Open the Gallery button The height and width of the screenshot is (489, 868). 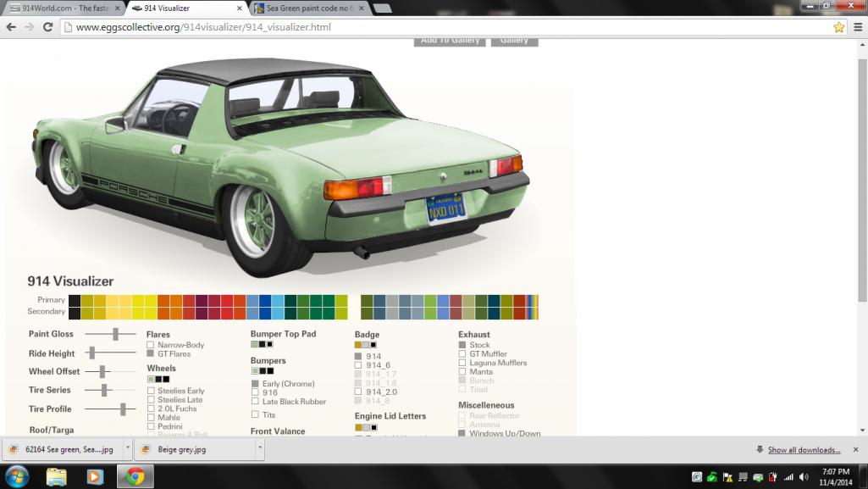click(x=514, y=41)
